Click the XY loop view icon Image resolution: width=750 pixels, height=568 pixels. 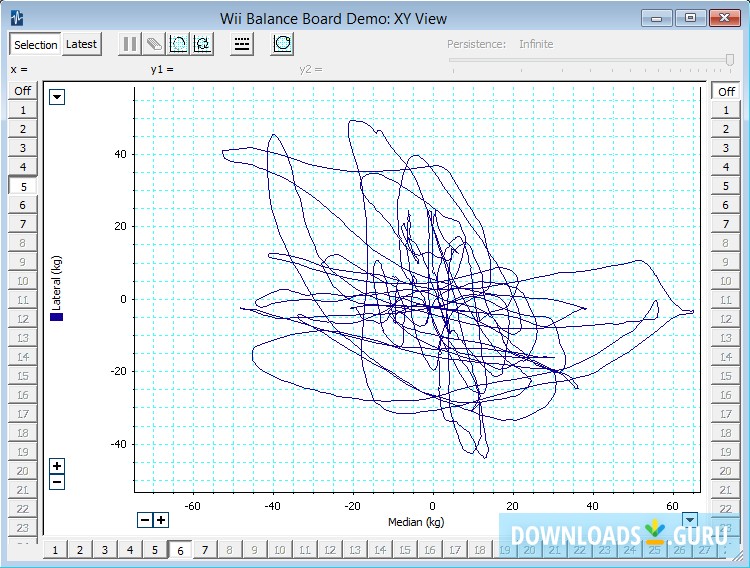point(282,44)
